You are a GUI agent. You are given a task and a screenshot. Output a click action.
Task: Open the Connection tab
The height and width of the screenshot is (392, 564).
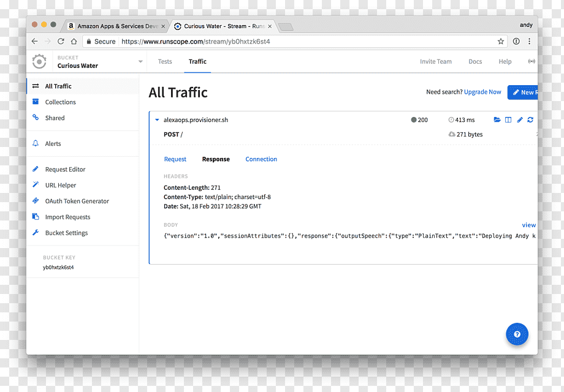click(x=261, y=159)
